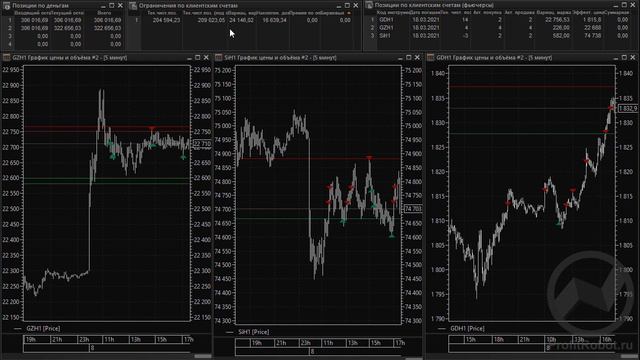This screenshot has height=360, width=640.
Task: Select row 3 header in money positions table
Action: [x=10, y=36]
